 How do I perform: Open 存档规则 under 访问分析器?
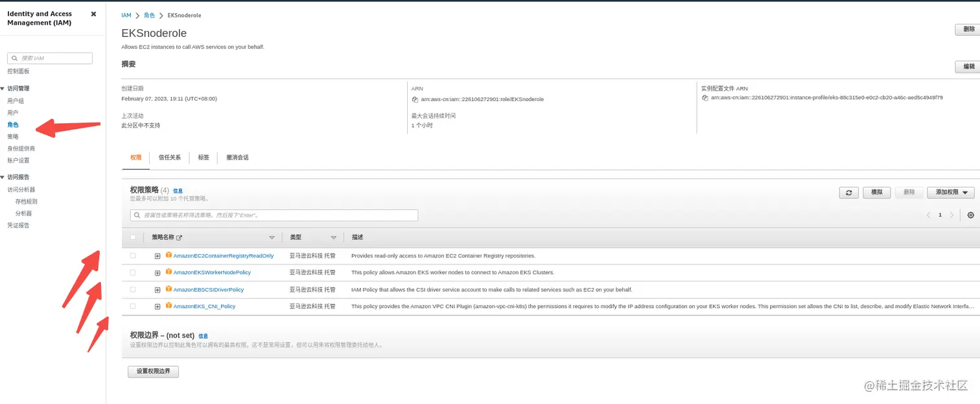[26, 202]
